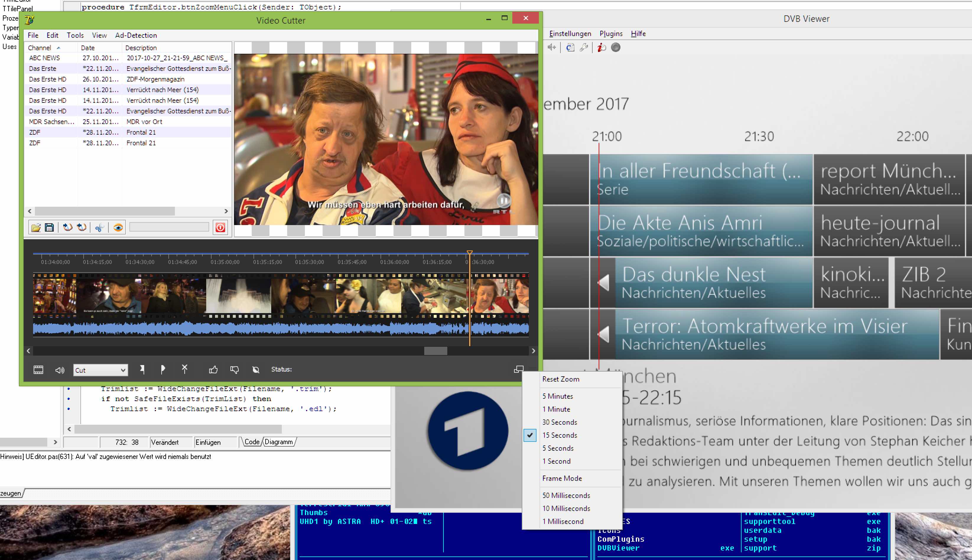Click the set cut-in marker flag icon
972x560 pixels.
pyautogui.click(x=142, y=369)
